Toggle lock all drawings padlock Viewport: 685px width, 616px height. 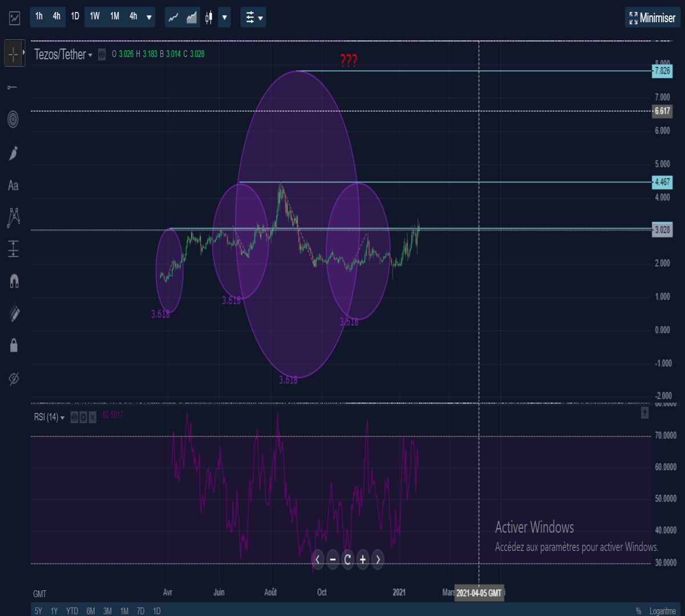14,345
